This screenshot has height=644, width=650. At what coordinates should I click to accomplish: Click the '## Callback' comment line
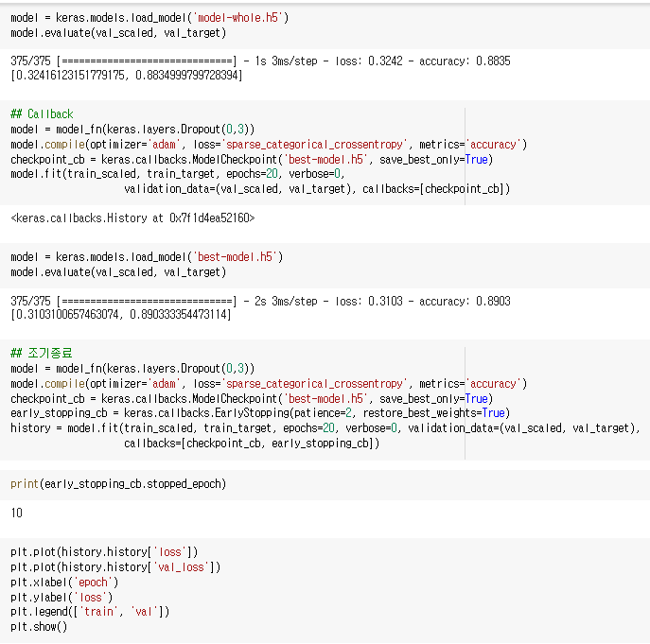pyautogui.click(x=42, y=114)
